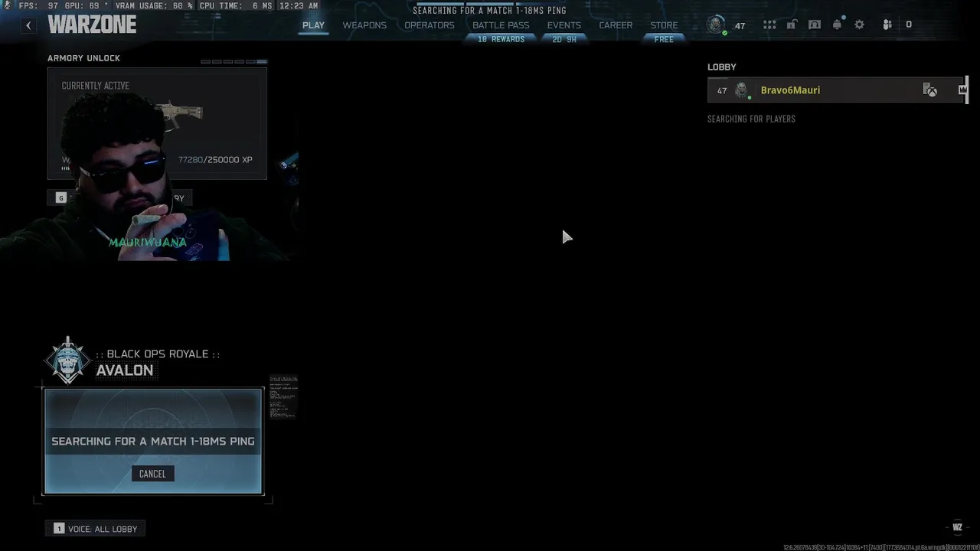Open the social friends icon next to 0
This screenshot has height=551, width=980.
tap(887, 24)
